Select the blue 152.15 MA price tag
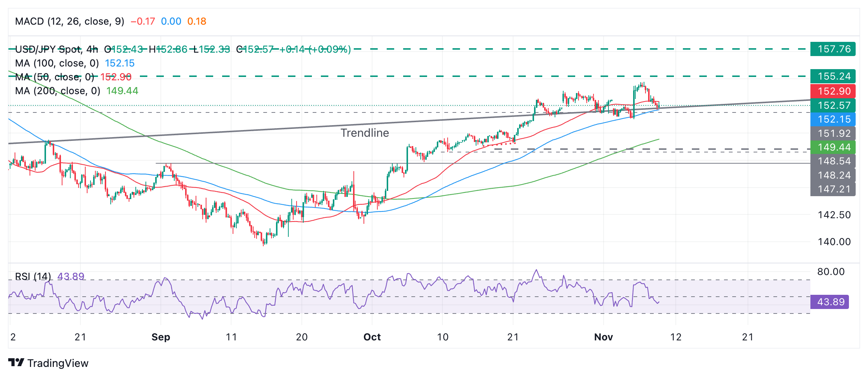Image resolution: width=868 pixels, height=377 pixels. pyautogui.click(x=833, y=119)
